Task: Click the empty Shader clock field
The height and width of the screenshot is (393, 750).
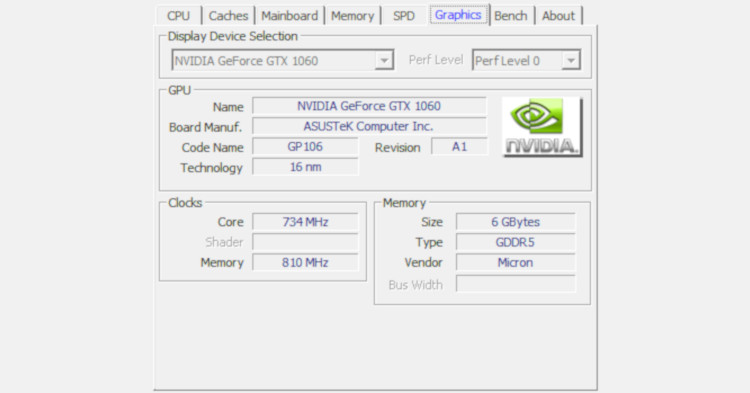Action: (305, 242)
